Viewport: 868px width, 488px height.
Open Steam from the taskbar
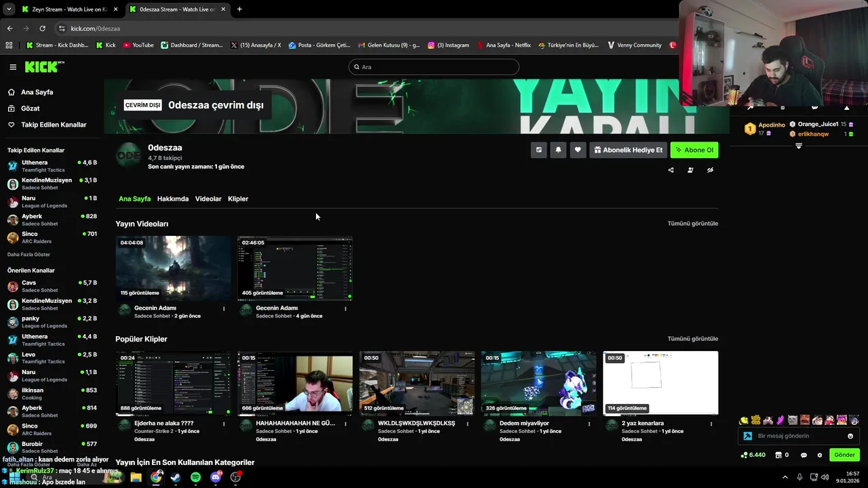point(176,477)
